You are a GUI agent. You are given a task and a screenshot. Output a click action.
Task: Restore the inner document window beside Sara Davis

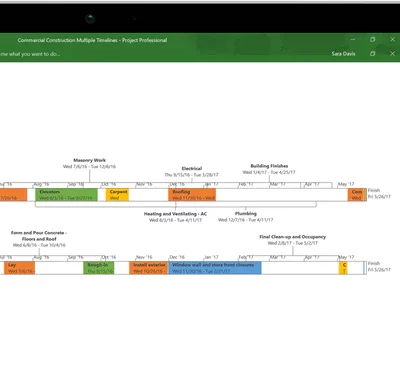tap(373, 54)
